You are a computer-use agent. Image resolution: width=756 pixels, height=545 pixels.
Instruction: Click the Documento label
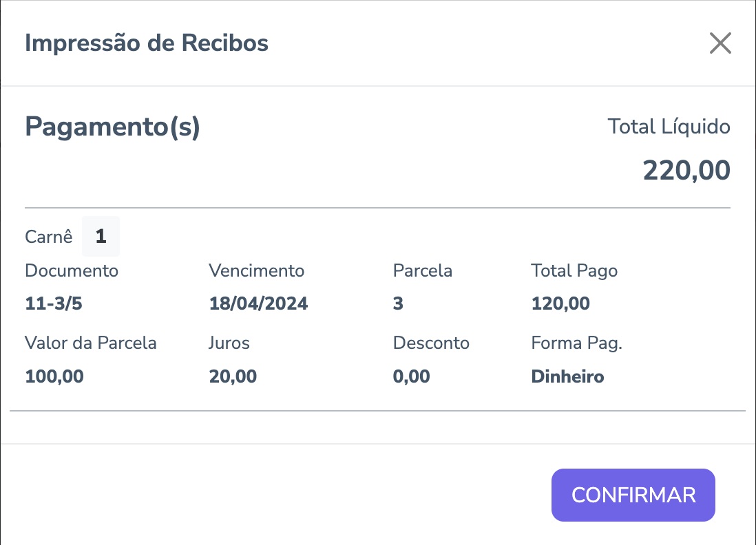coord(72,270)
